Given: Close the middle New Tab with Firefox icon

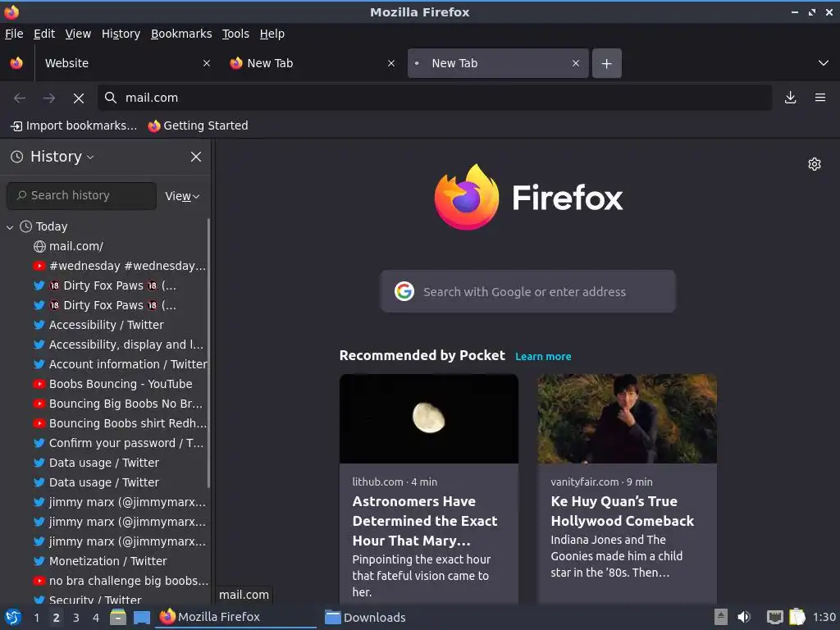Looking at the screenshot, I should 391,63.
